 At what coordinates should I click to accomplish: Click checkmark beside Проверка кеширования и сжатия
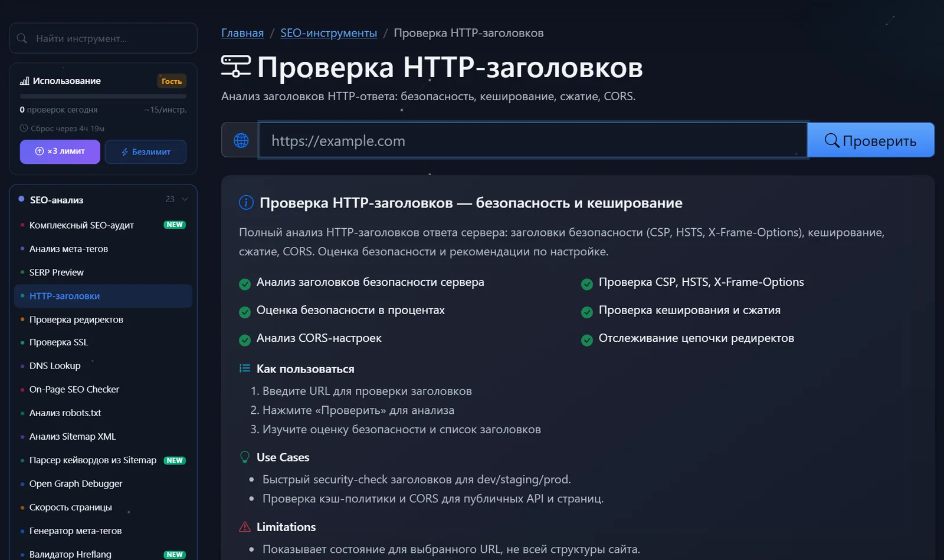(x=587, y=312)
